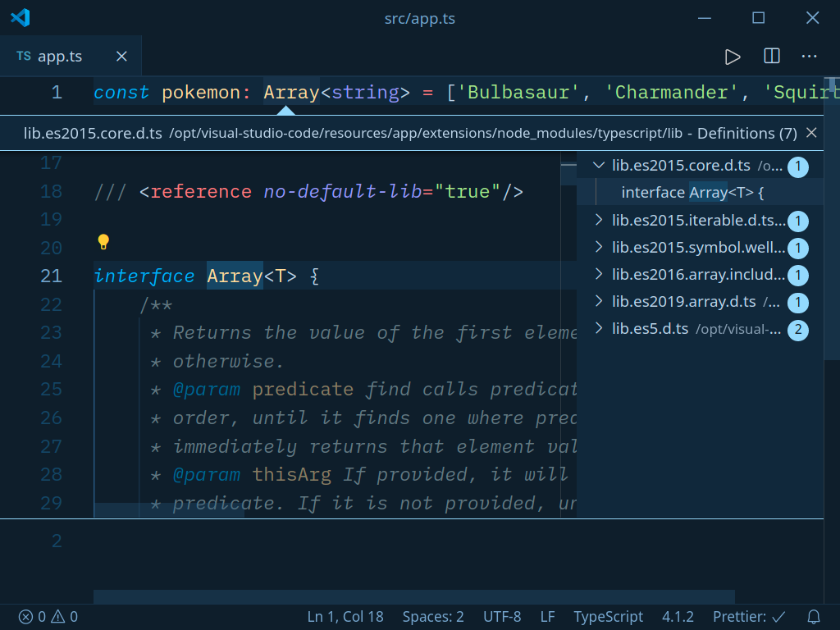Open the More Actions ellipsis menu
840x630 pixels.
809,56
